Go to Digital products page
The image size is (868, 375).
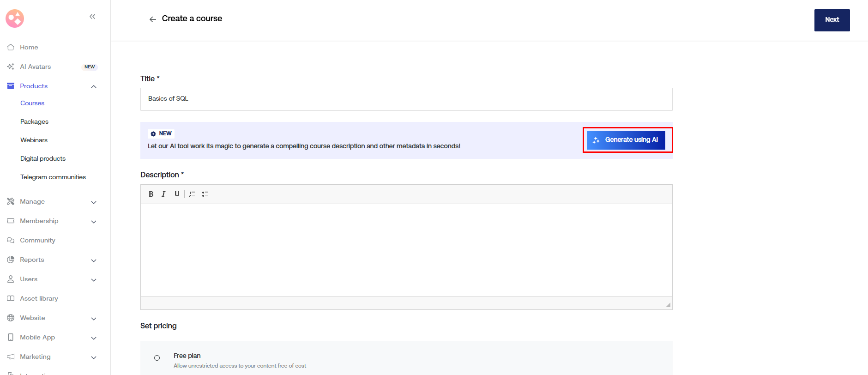tap(43, 158)
